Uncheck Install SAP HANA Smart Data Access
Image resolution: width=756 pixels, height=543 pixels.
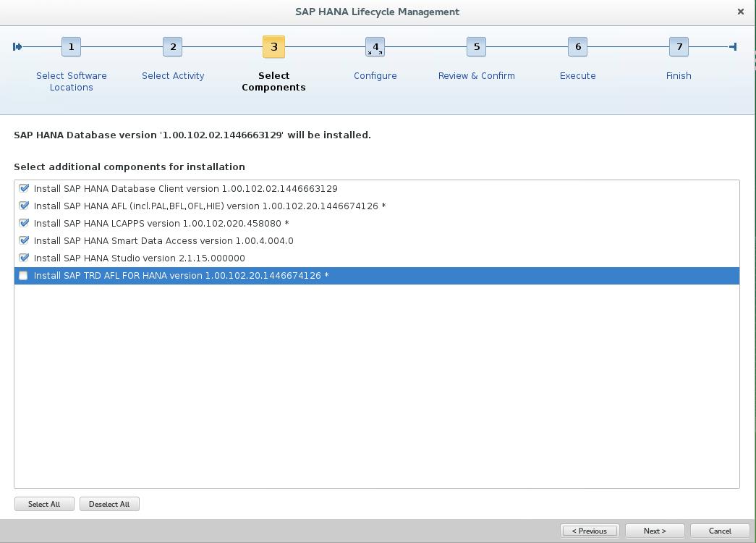coord(24,240)
